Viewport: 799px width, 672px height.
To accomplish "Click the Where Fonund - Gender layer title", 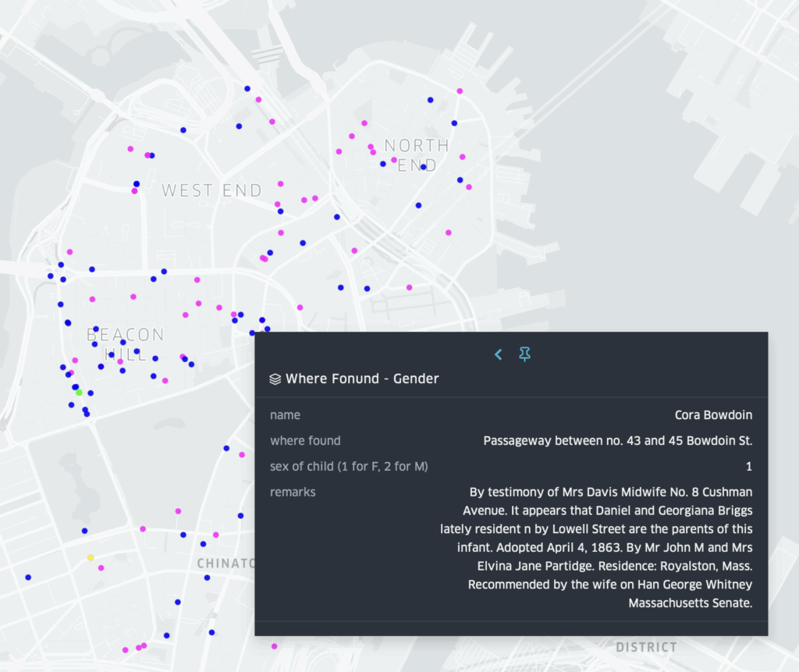I will (362, 379).
